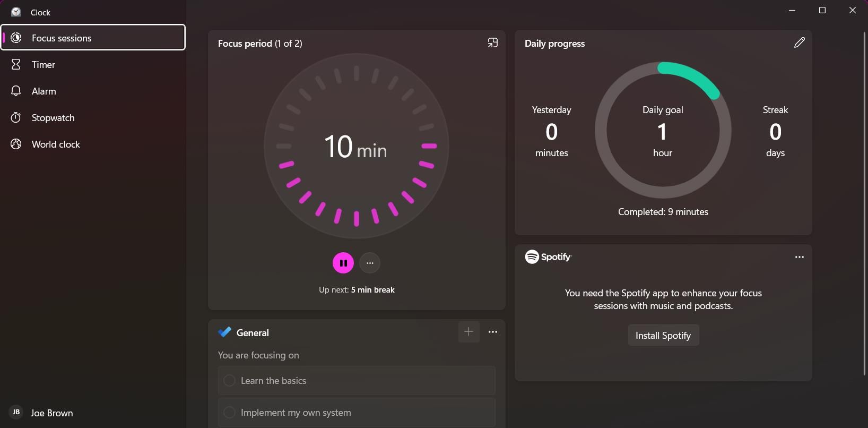This screenshot has height=428, width=868.
Task: Click the Microsoft To Do checkmark icon
Action: [224, 332]
